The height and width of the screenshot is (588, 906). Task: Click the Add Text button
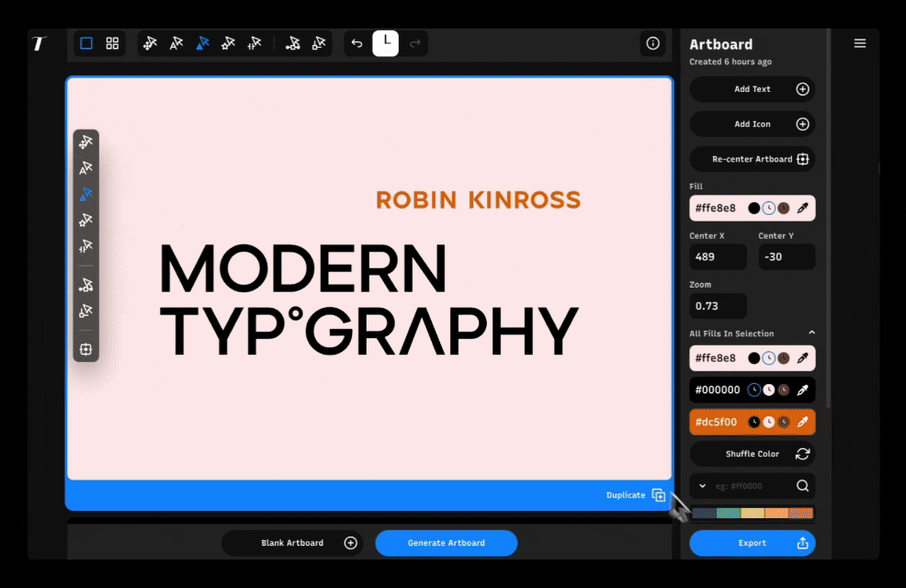click(x=753, y=89)
